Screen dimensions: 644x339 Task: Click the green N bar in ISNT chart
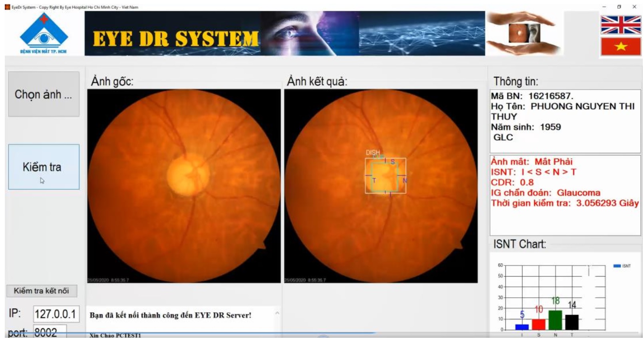555,320
